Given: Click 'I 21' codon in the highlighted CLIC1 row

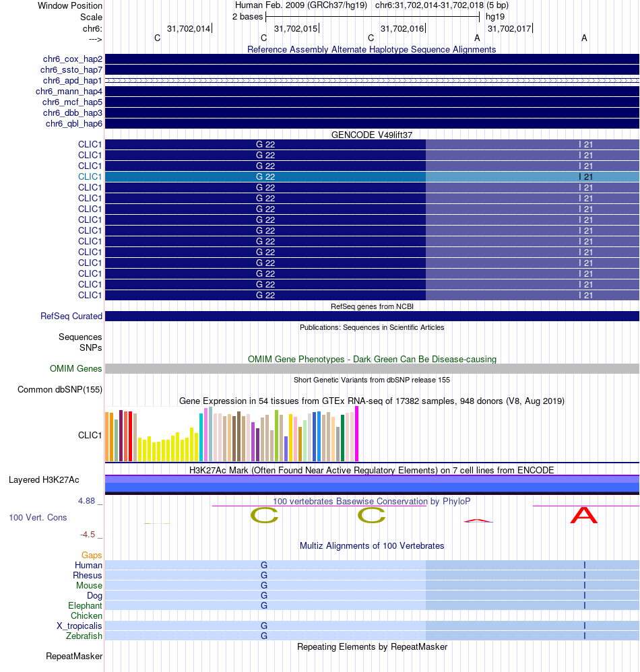Looking at the screenshot, I should pyautogui.click(x=585, y=176).
